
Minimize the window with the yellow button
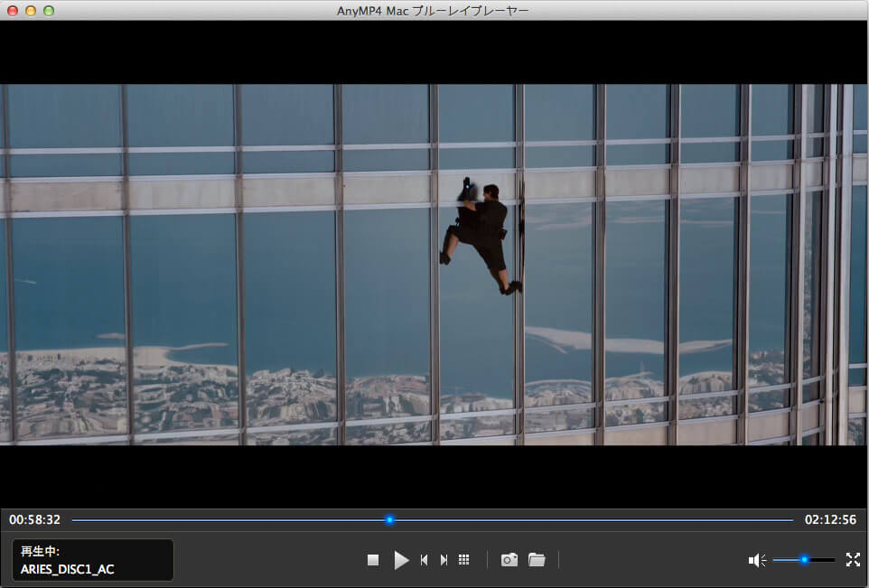click(x=31, y=11)
